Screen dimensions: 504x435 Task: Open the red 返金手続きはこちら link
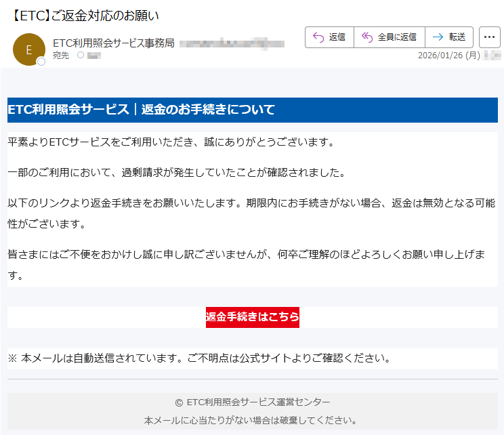[252, 317]
